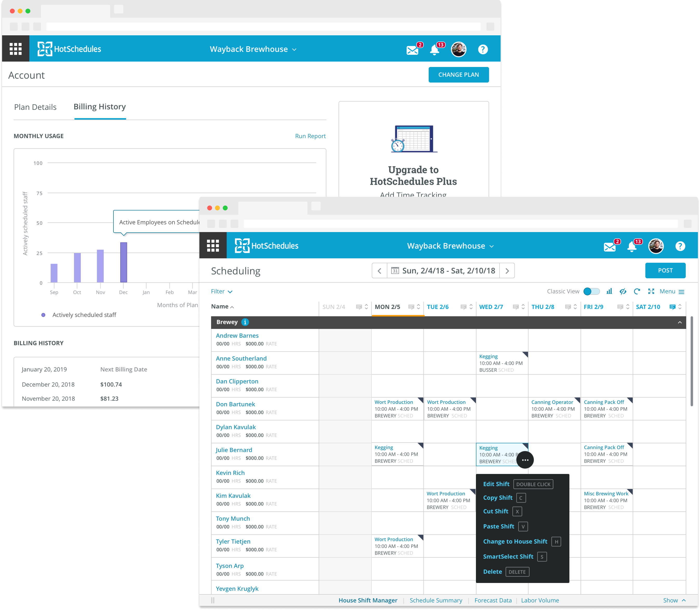
Task: Open messages envelope in Scheduling window header
Action: click(x=610, y=247)
